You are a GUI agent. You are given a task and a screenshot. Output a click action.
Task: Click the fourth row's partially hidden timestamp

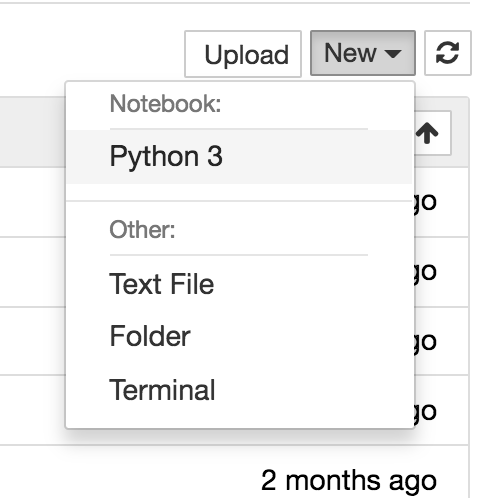426,412
